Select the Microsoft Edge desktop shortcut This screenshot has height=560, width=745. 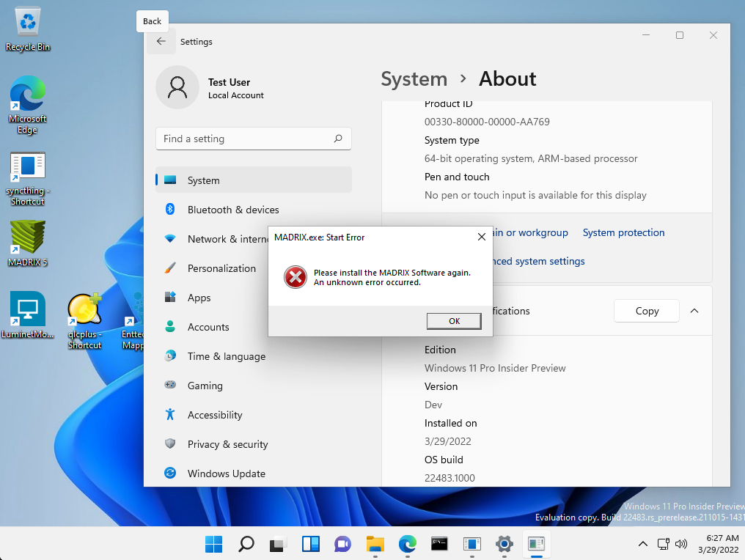pos(28,105)
